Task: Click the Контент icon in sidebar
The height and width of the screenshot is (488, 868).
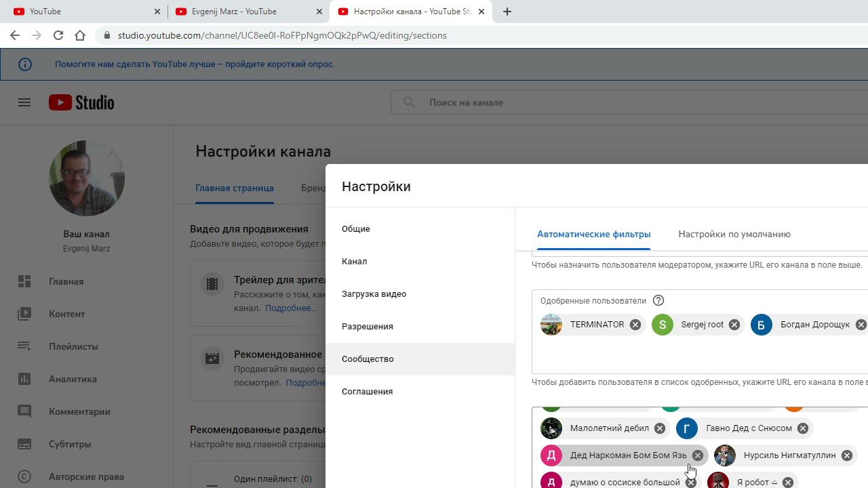Action: click(24, 314)
